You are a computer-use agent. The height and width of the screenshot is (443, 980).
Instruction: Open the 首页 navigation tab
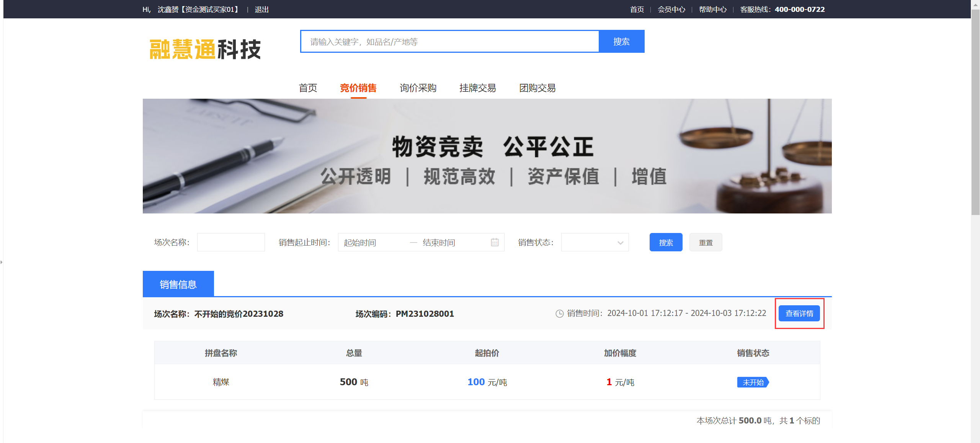[308, 88]
